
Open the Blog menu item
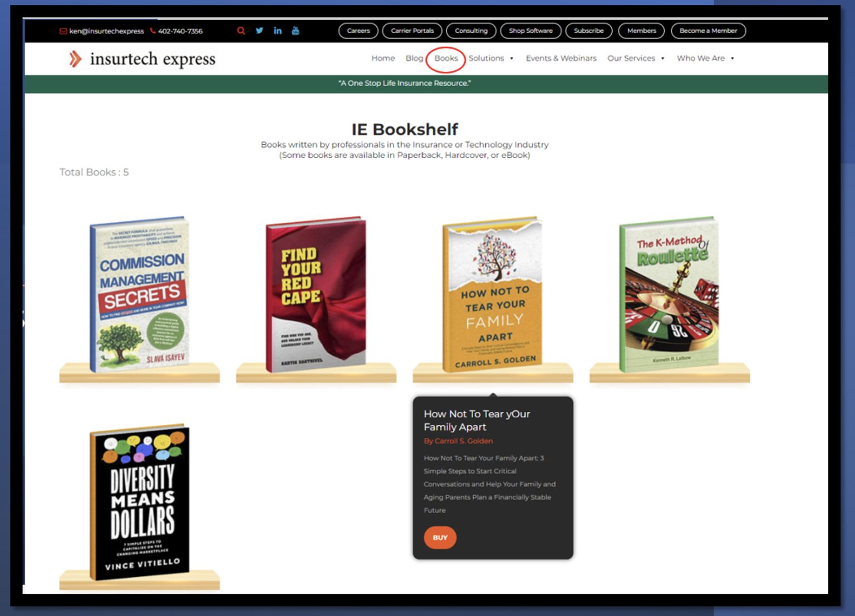(414, 58)
